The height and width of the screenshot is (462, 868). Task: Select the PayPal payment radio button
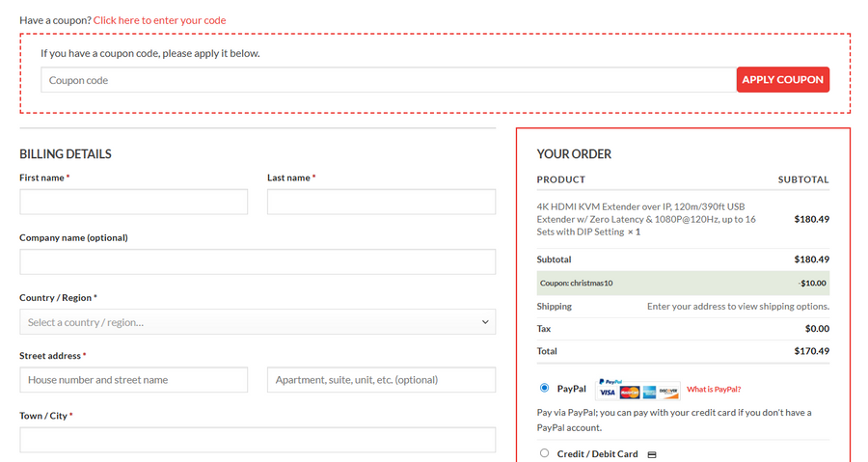[x=545, y=388]
